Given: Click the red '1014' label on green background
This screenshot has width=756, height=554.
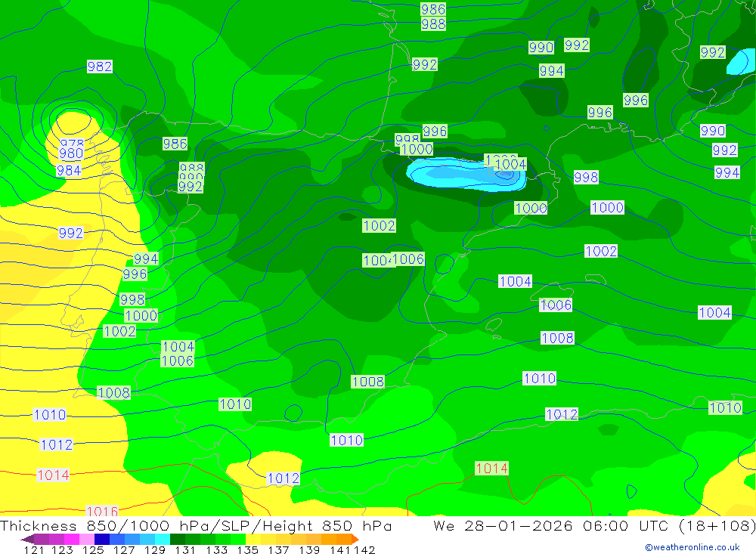Looking at the screenshot, I should click(492, 468).
